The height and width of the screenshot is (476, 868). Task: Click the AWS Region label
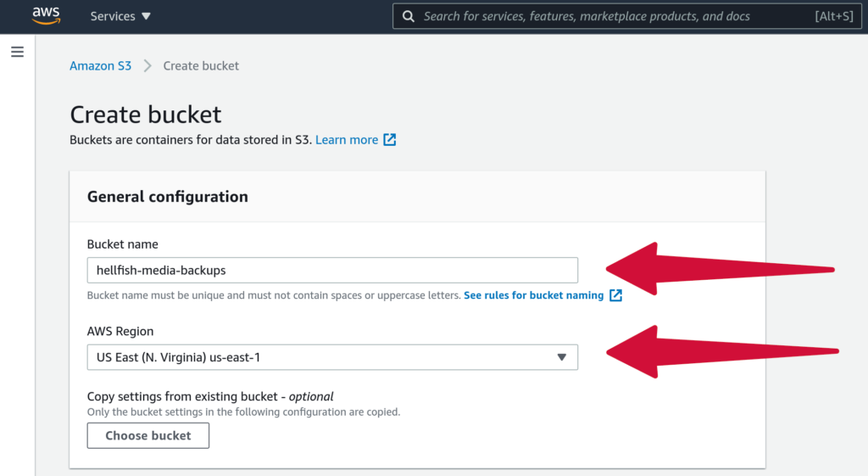pyautogui.click(x=120, y=332)
